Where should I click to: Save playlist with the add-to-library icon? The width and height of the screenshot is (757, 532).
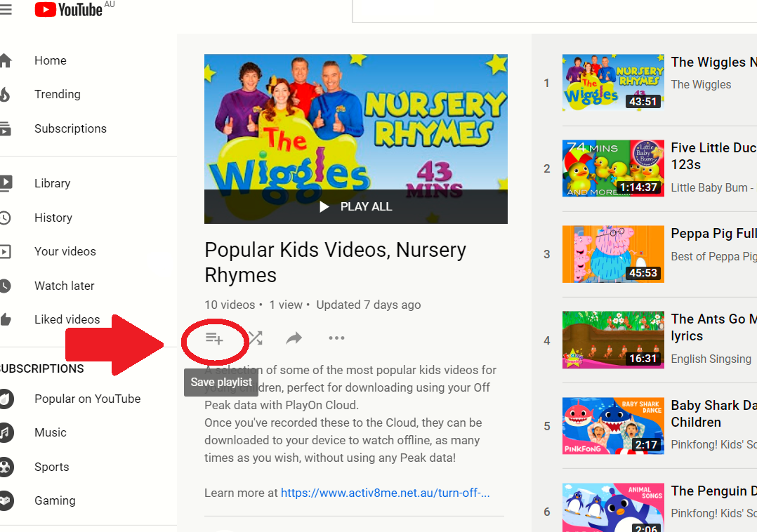214,338
